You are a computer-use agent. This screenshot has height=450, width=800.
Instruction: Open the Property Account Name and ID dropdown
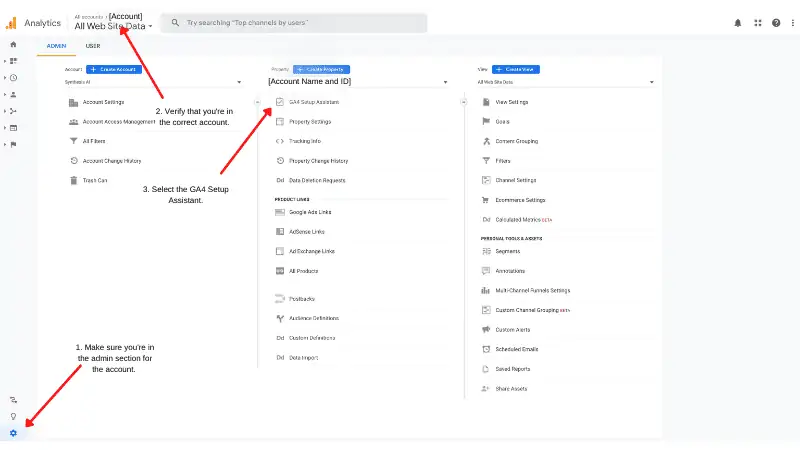[x=358, y=82]
